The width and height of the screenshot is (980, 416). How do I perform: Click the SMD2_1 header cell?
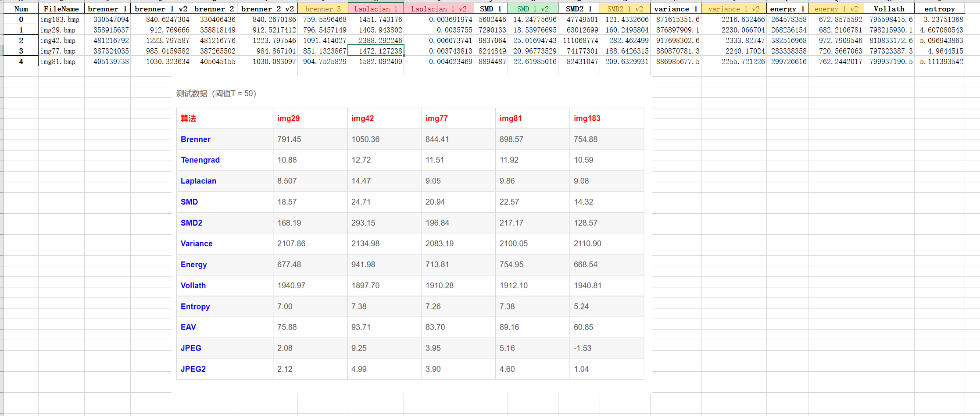click(579, 9)
